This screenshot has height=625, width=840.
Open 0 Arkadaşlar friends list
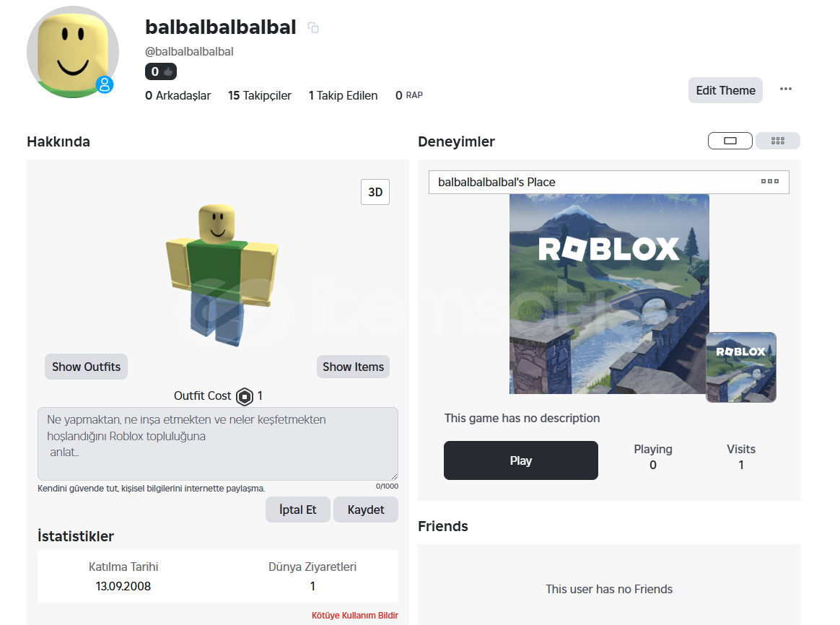click(178, 95)
